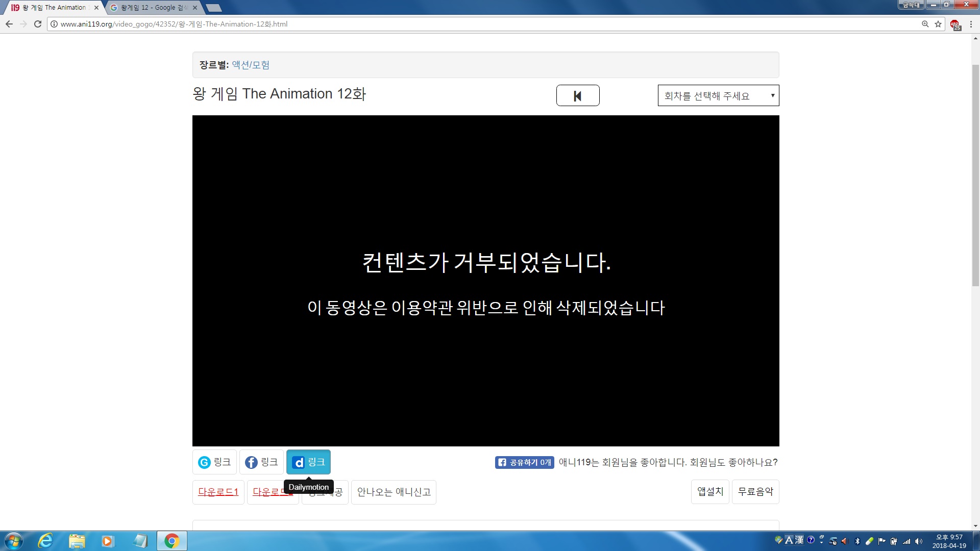The width and height of the screenshot is (980, 551).
Task: Bookmark this page with the star icon
Action: point(938,24)
